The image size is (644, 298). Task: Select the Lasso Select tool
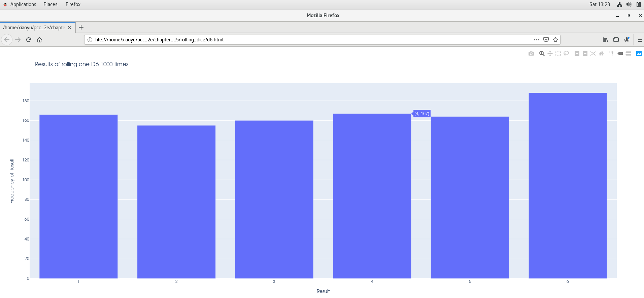[x=566, y=53]
